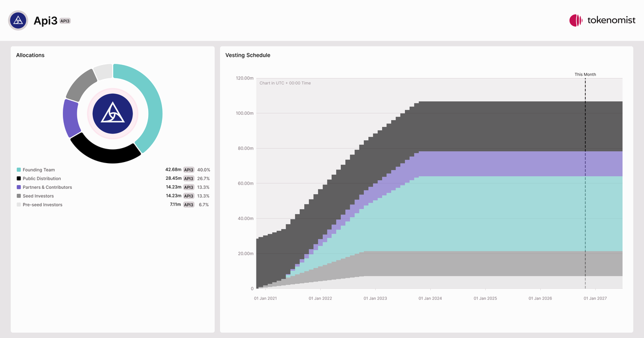Click the 01 Jan 2024 axis label
644x338 pixels.
(x=431, y=298)
